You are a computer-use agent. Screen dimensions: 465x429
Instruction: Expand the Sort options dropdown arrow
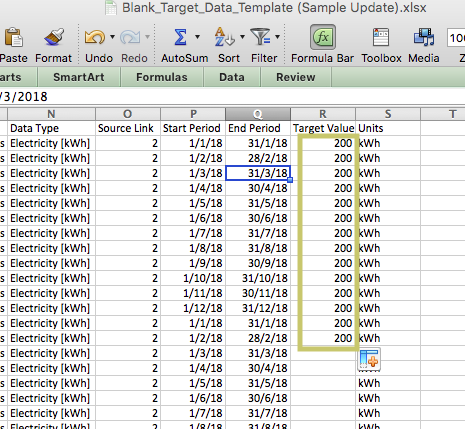pos(242,37)
